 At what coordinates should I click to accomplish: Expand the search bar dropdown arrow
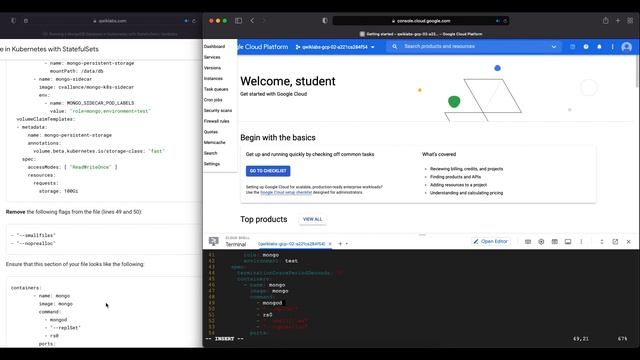point(554,47)
